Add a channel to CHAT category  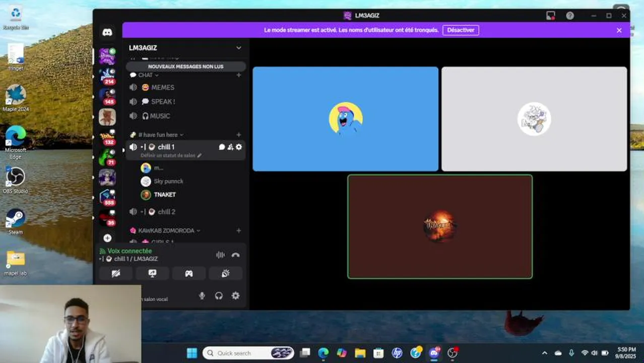click(x=239, y=75)
